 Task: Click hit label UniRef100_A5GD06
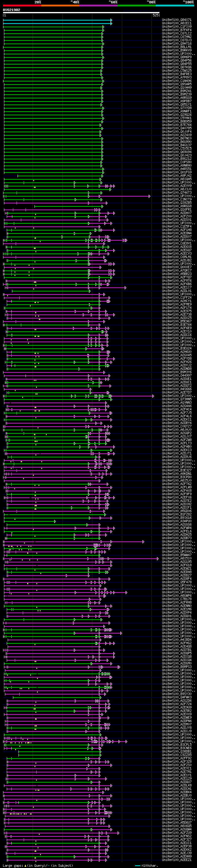click(177, 511)
